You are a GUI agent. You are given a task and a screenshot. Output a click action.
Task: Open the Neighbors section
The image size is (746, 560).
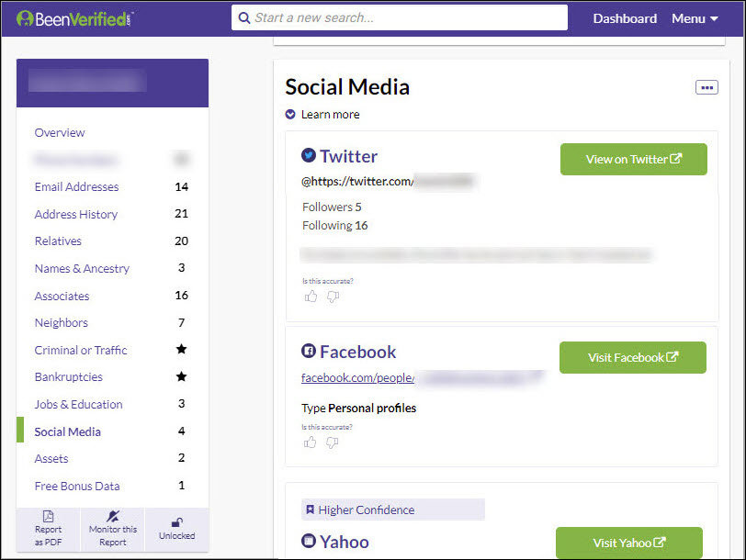(x=62, y=323)
